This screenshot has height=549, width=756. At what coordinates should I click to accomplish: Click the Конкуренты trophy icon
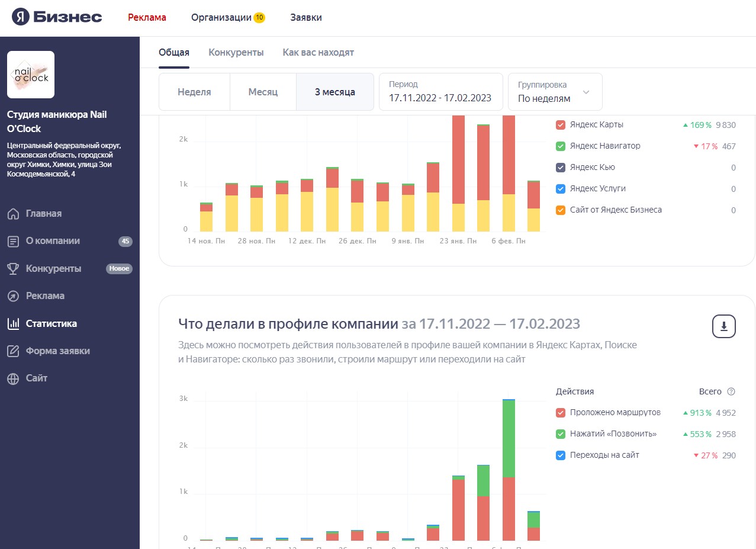[13, 269]
